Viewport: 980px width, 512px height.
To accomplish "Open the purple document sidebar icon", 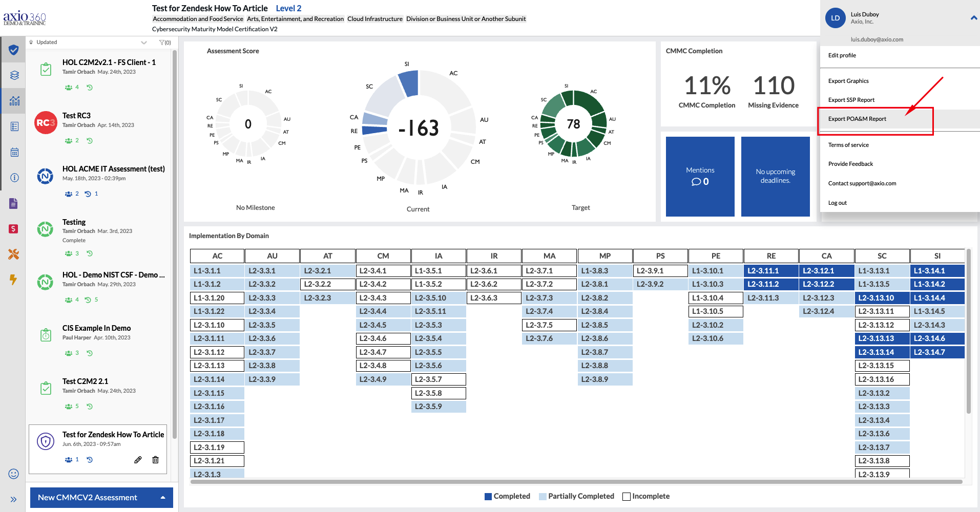I will pos(14,203).
